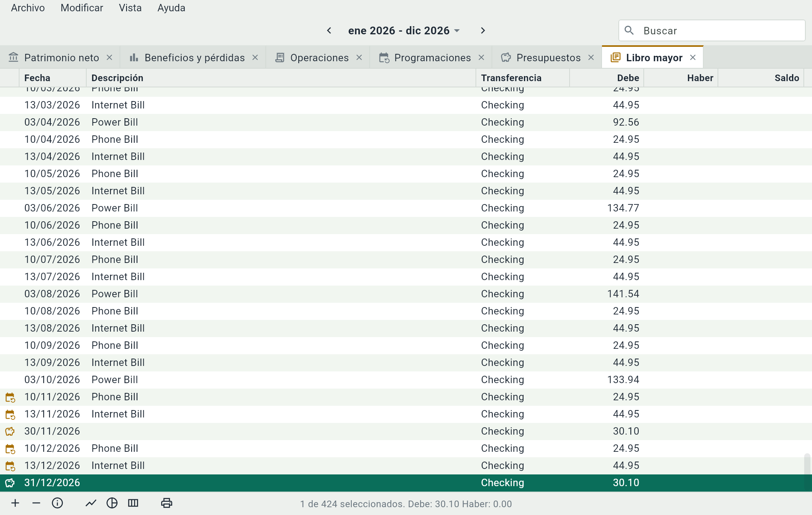
Task: Add a new transaction with the plus icon
Action: pos(15,503)
